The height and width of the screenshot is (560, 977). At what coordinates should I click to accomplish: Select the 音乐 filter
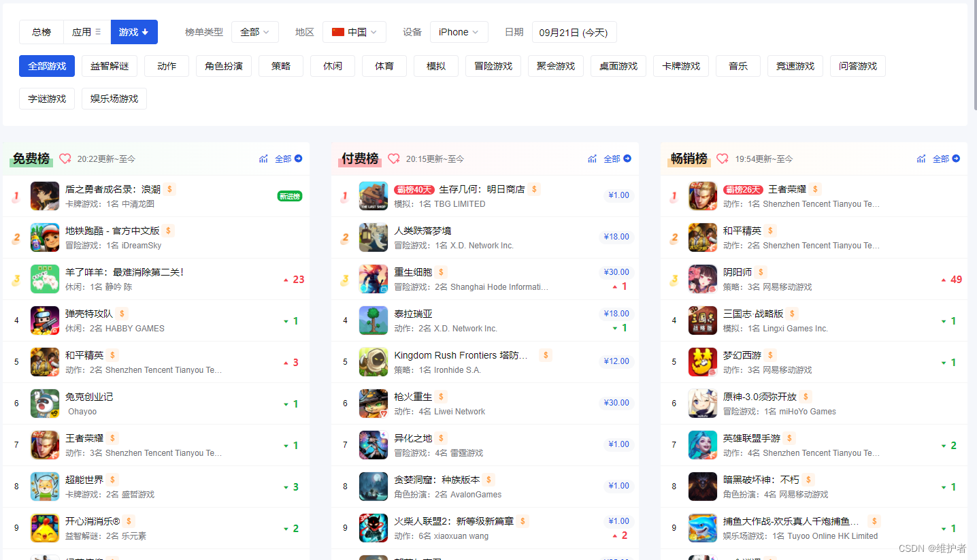[738, 66]
